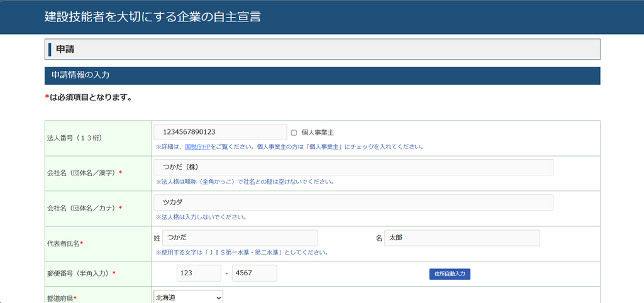The height and width of the screenshot is (303, 644).
Task: Select the 名 input containing 太郎
Action: point(462,238)
